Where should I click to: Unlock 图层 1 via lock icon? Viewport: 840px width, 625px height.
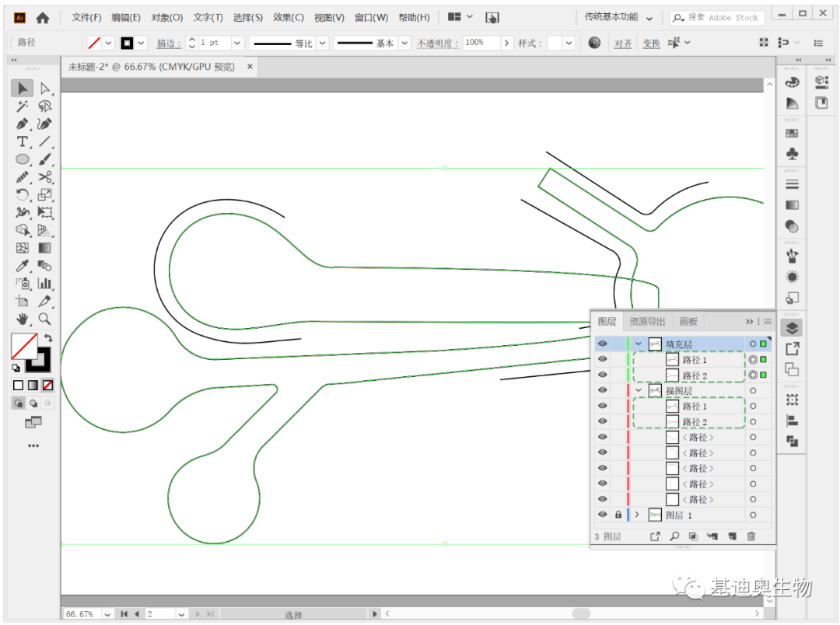(x=618, y=515)
